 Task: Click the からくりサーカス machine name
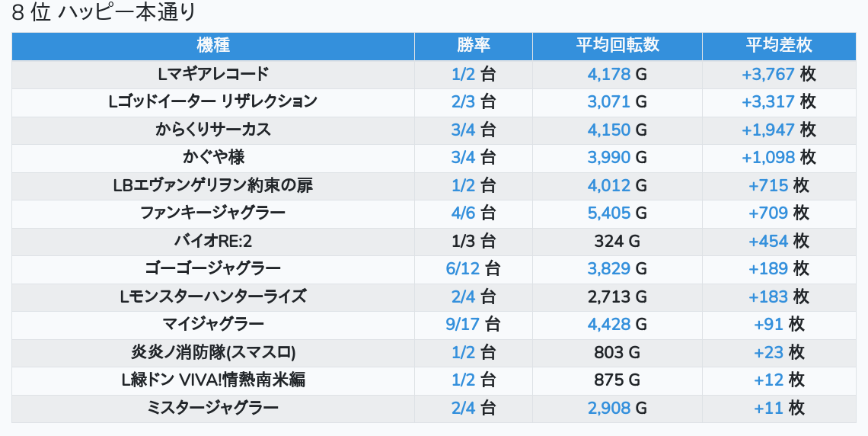click(x=213, y=130)
